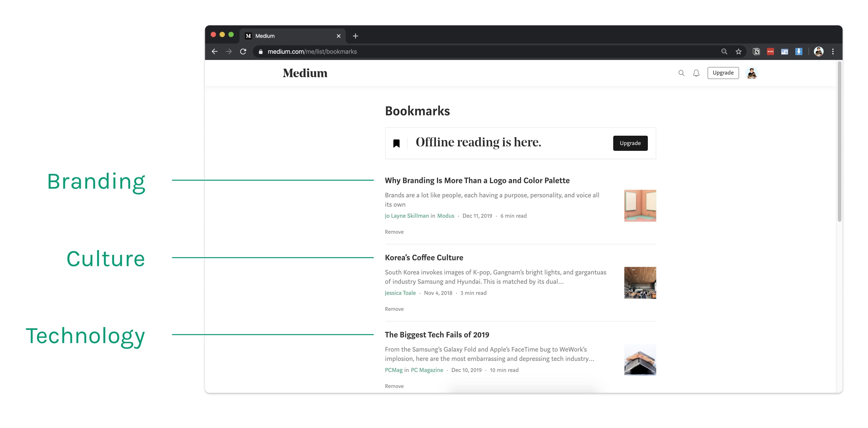Click the bookmark icon in offline banner
Image resolution: width=868 pixels, height=428 pixels.
(396, 143)
